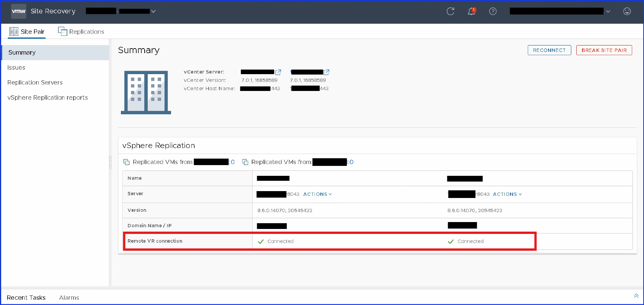Open the user account dropdown menu
The height and width of the screenshot is (305, 644).
click(608, 11)
